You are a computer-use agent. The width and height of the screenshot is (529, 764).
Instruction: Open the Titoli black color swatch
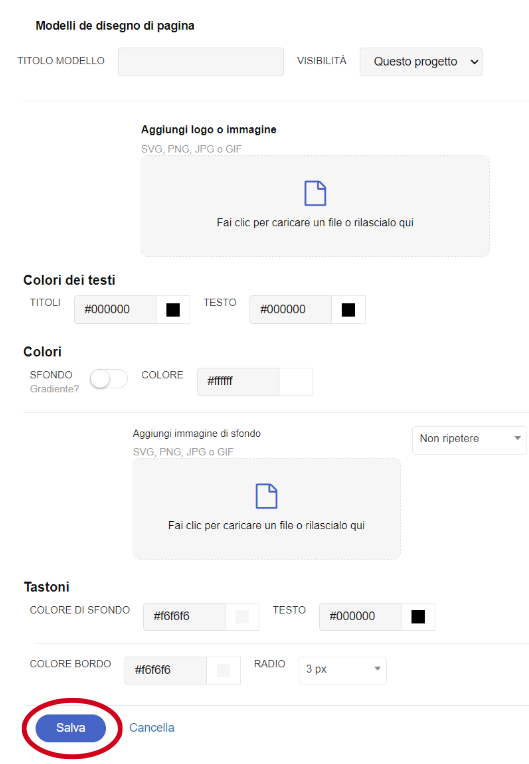coord(173,310)
